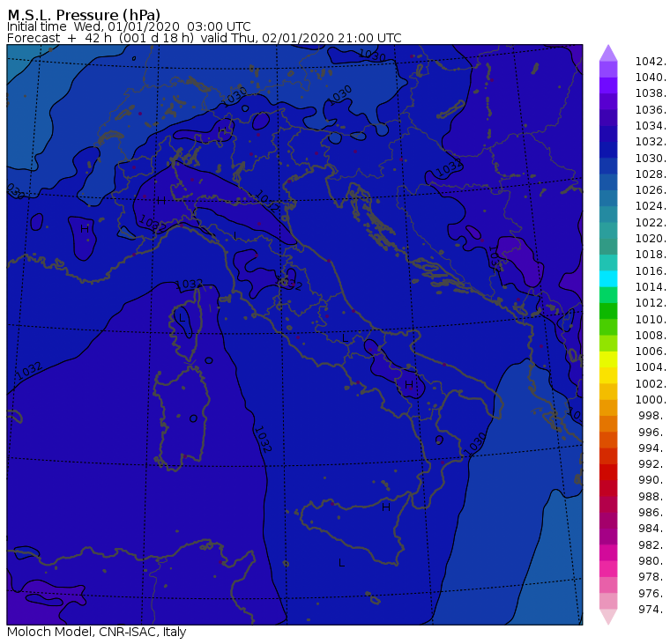Click the 986 legend value
The width and height of the screenshot is (670, 644).
point(652,512)
